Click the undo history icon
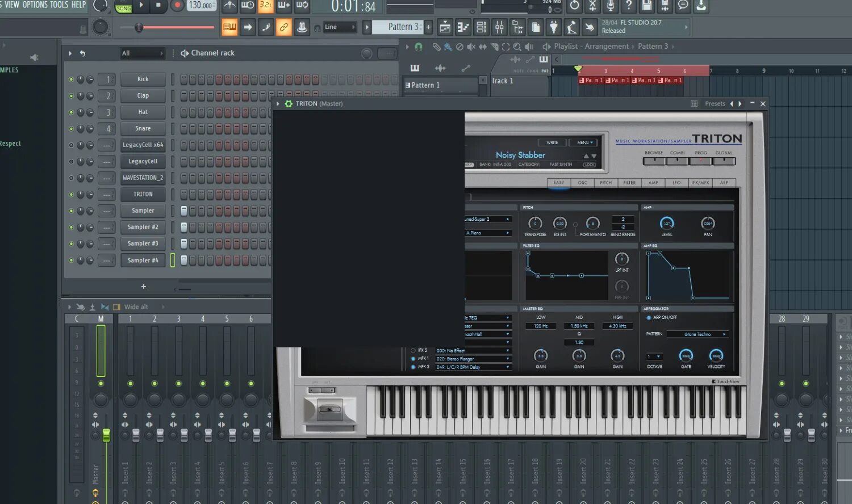The image size is (852, 504). coord(574,6)
